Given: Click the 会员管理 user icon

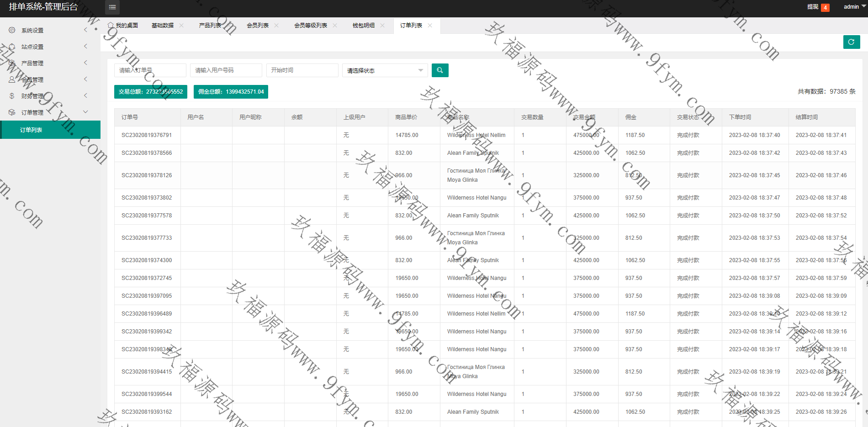Looking at the screenshot, I should (x=12, y=79).
